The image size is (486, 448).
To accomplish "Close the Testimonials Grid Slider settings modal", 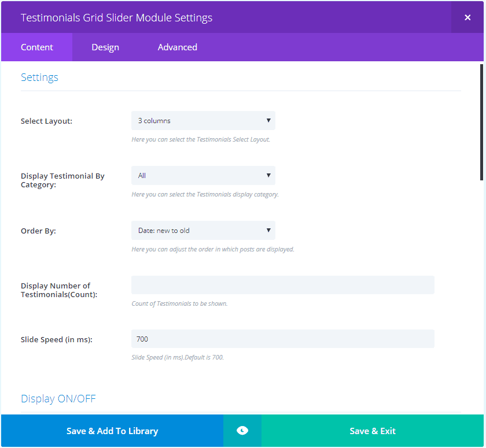I will pyautogui.click(x=467, y=17).
